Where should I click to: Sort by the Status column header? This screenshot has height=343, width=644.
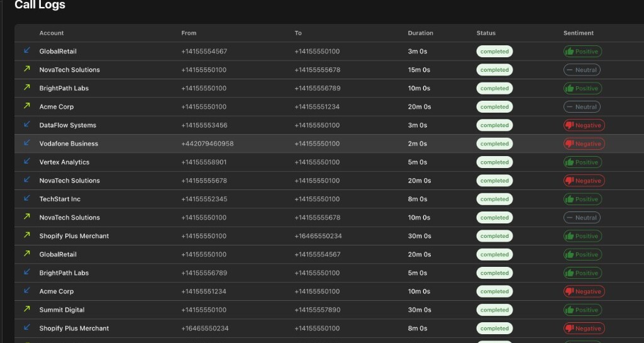486,33
